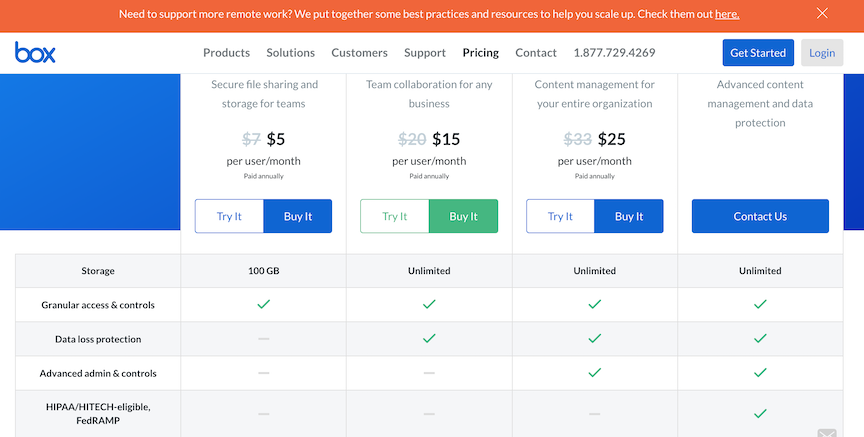Click the Get Started button

point(758,53)
